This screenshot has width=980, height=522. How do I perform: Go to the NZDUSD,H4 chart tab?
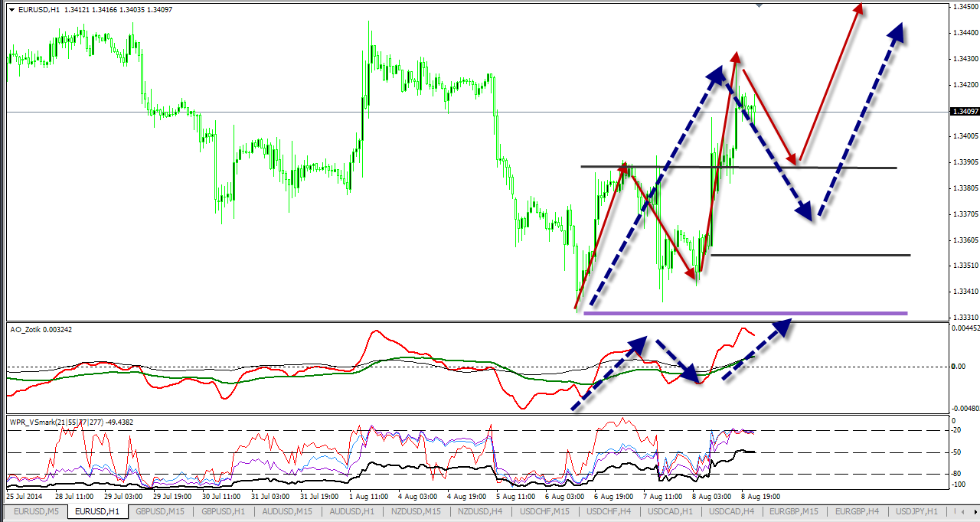point(479,511)
